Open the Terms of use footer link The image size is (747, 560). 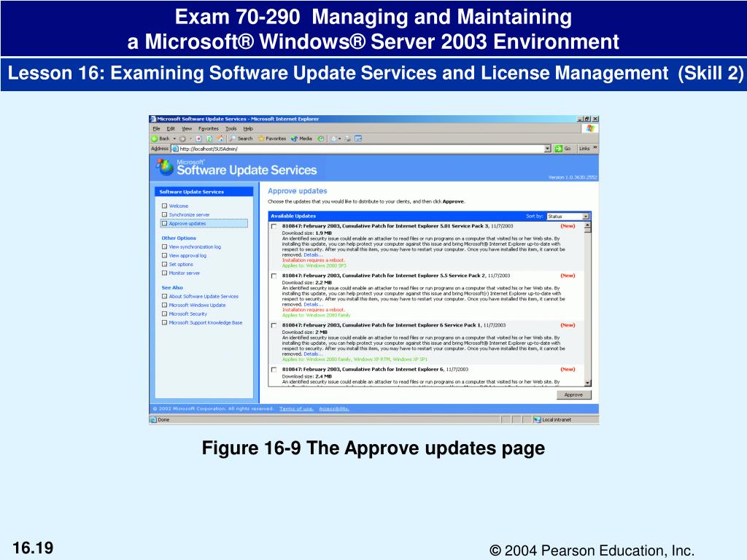pyautogui.click(x=296, y=408)
